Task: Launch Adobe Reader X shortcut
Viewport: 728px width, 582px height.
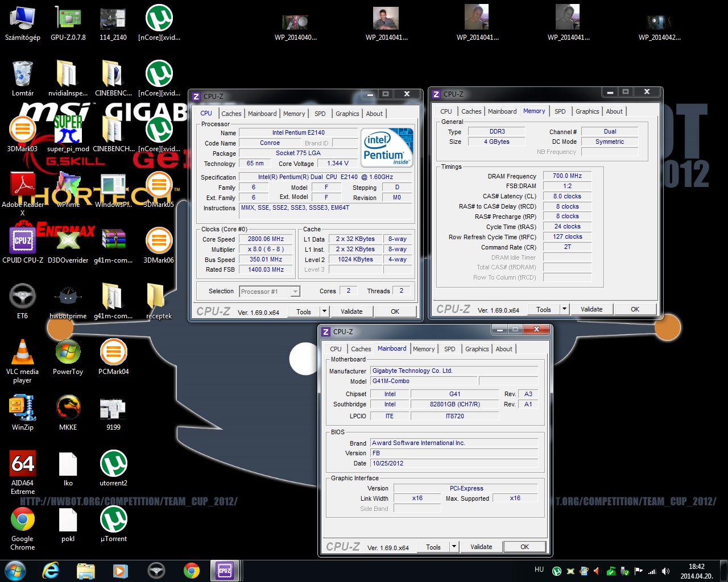Action: [x=22, y=194]
